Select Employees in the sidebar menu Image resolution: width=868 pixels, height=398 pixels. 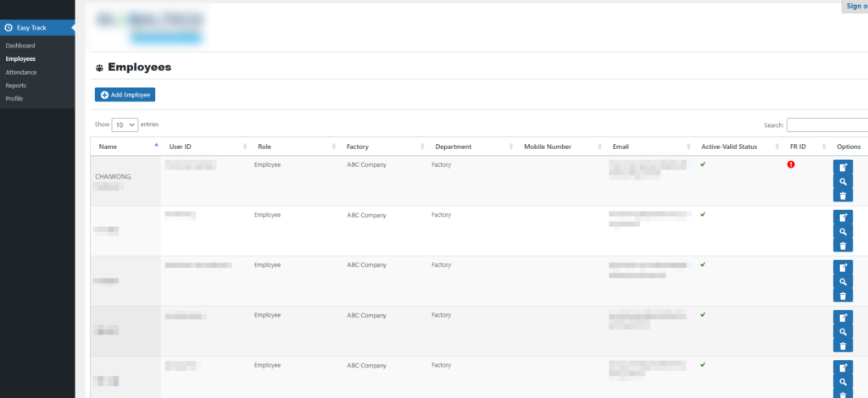[20, 58]
